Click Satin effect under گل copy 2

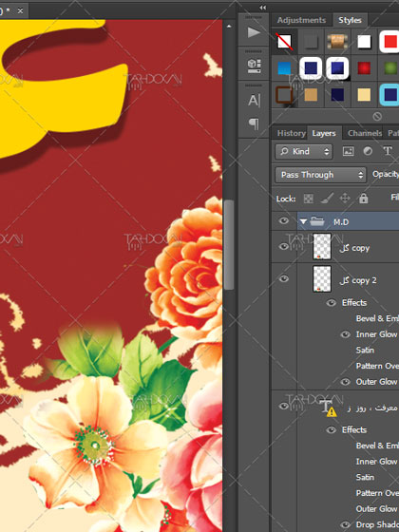coord(365,351)
